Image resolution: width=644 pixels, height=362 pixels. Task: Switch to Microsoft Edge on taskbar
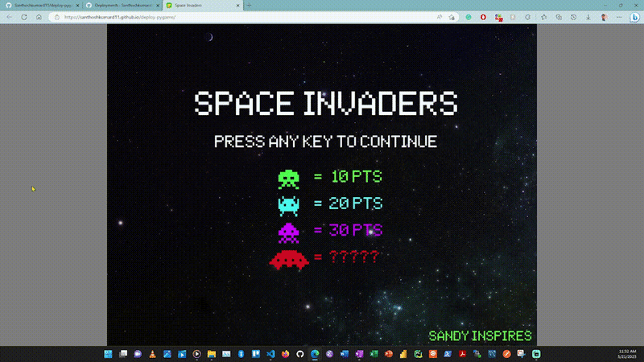pos(315,354)
